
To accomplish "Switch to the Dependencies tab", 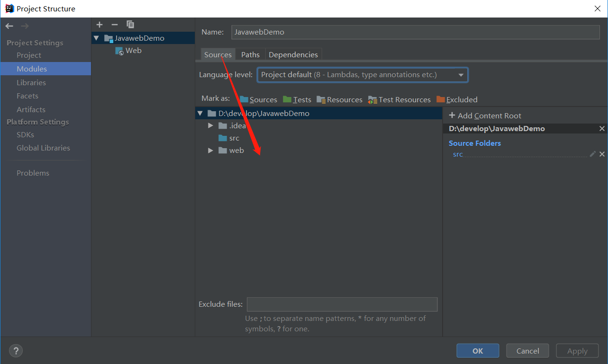I will [x=293, y=54].
